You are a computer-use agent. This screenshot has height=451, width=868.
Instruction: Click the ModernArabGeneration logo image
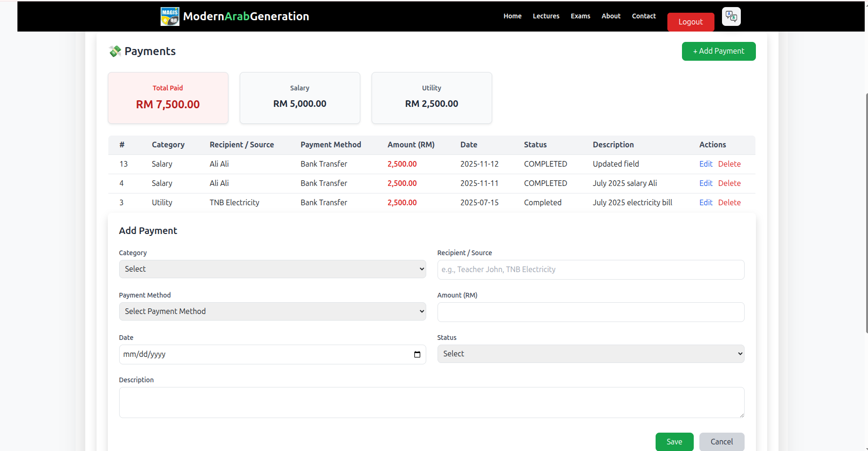170,16
